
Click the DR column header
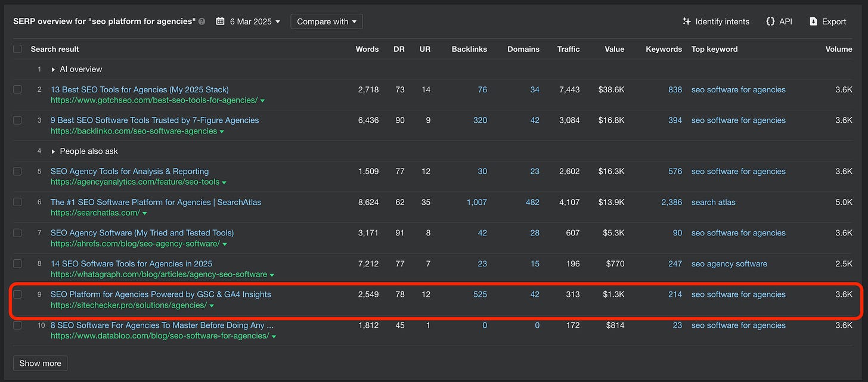pyautogui.click(x=399, y=49)
